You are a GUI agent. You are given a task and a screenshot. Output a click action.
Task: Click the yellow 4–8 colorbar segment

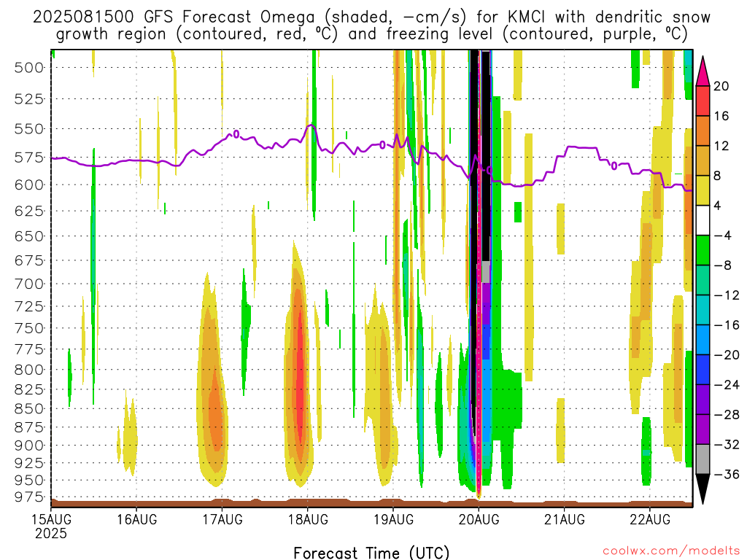click(703, 190)
